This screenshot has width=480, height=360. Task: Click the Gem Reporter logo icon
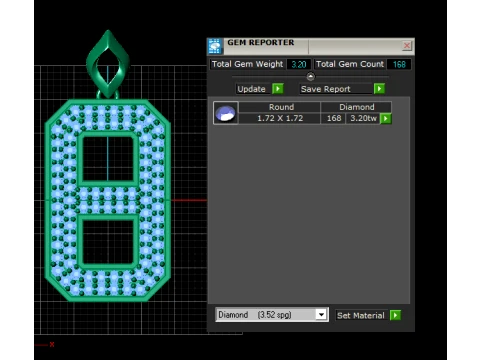click(x=215, y=46)
